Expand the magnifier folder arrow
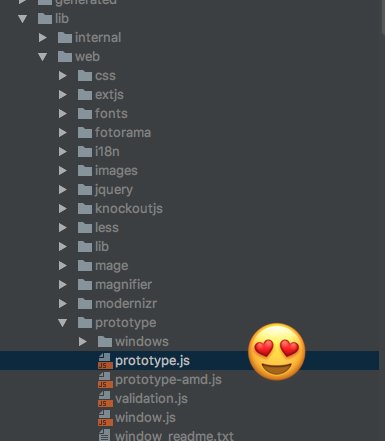The image size is (385, 441). [63, 285]
